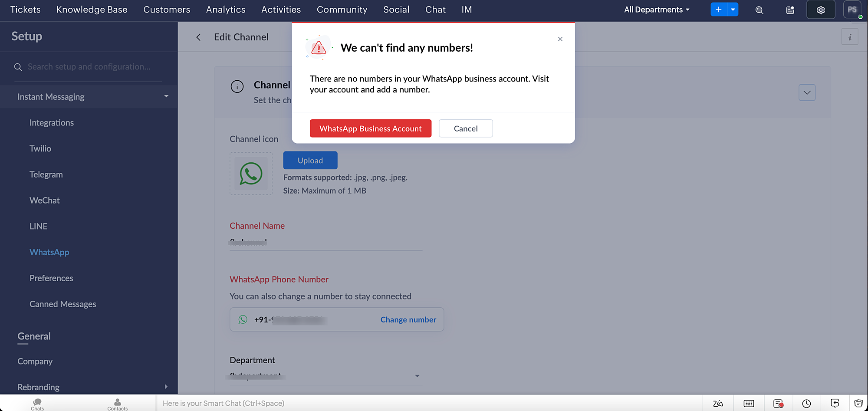Screen dimensions: 868x411
Task: Click the Upload button for channel icon
Action: [x=310, y=161]
